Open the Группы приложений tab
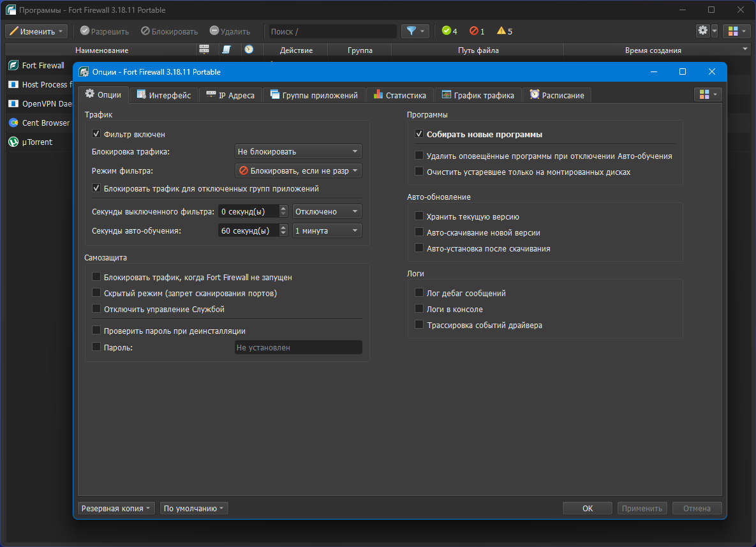 (315, 95)
